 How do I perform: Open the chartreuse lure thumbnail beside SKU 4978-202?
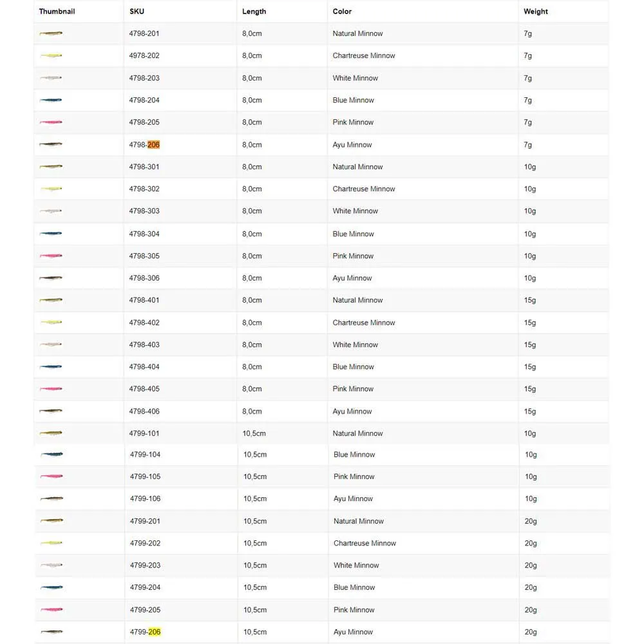pos(51,56)
